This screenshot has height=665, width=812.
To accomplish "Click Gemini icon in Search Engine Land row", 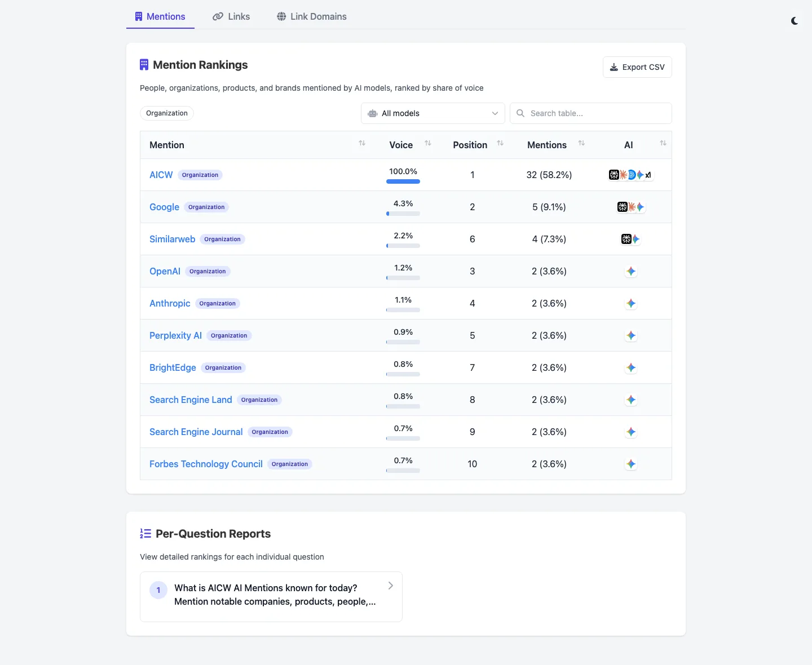I will (x=631, y=400).
